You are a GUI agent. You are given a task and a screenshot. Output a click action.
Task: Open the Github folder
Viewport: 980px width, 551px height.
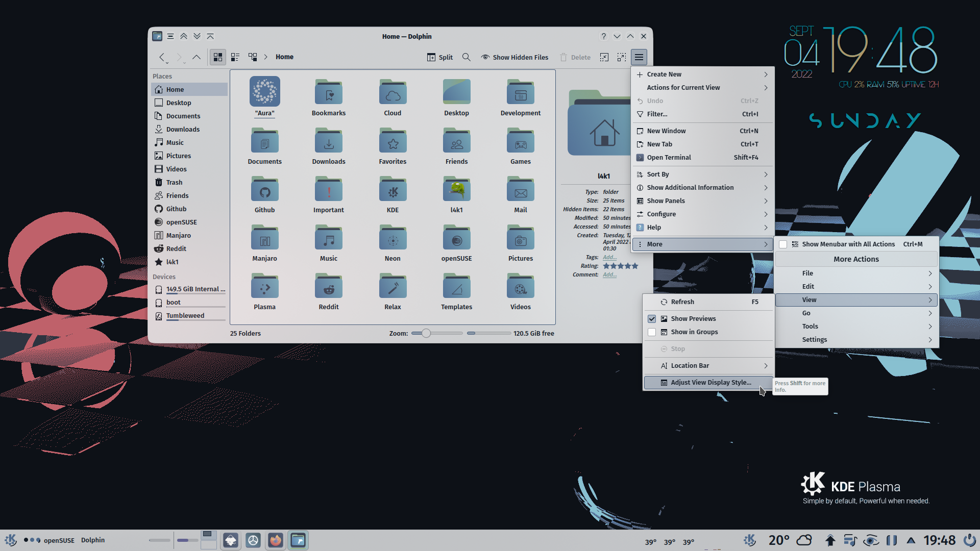(x=264, y=194)
